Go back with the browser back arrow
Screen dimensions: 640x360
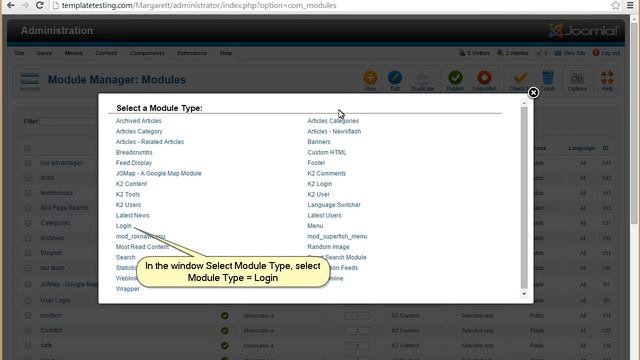[x=11, y=5]
